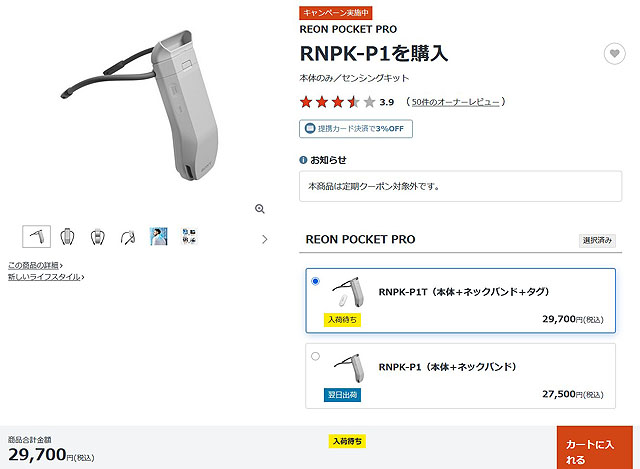Click RNPK-P1T product image with tag
The height and width of the screenshot is (469, 640).
click(348, 292)
